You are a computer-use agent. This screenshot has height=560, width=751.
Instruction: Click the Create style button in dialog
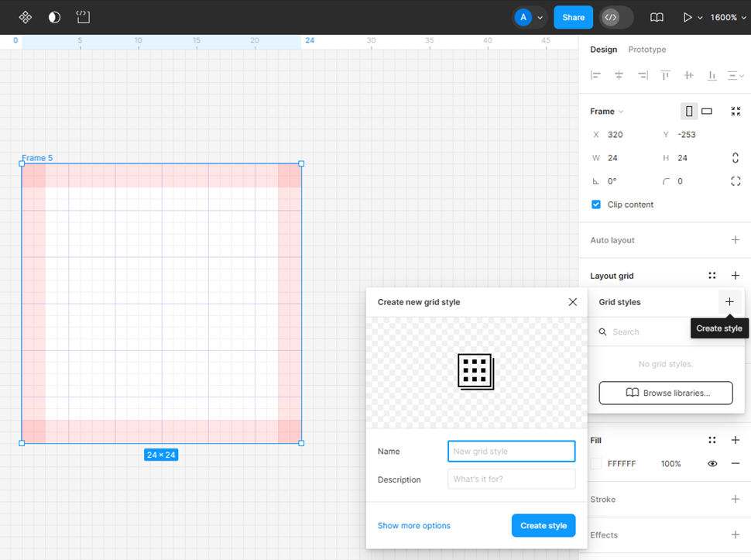pos(544,525)
